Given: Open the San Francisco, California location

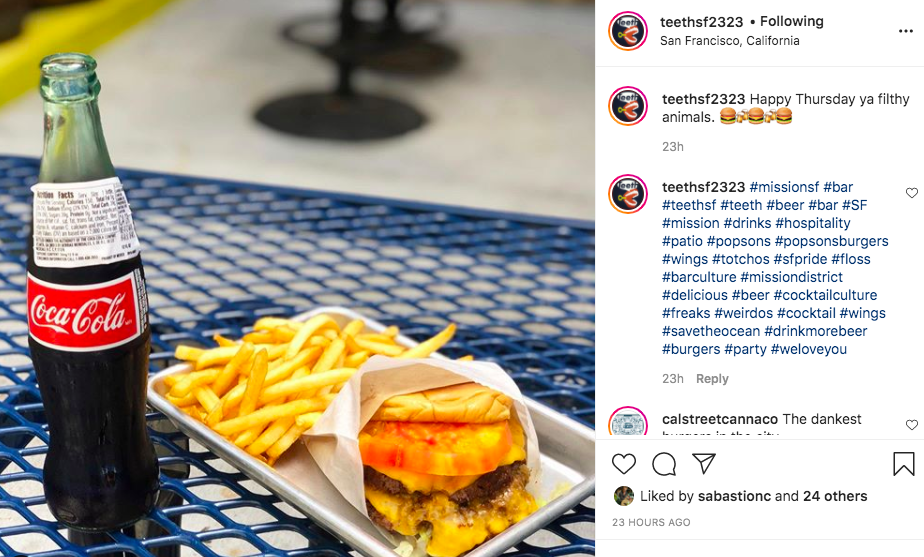Looking at the screenshot, I should pyautogui.click(x=730, y=41).
